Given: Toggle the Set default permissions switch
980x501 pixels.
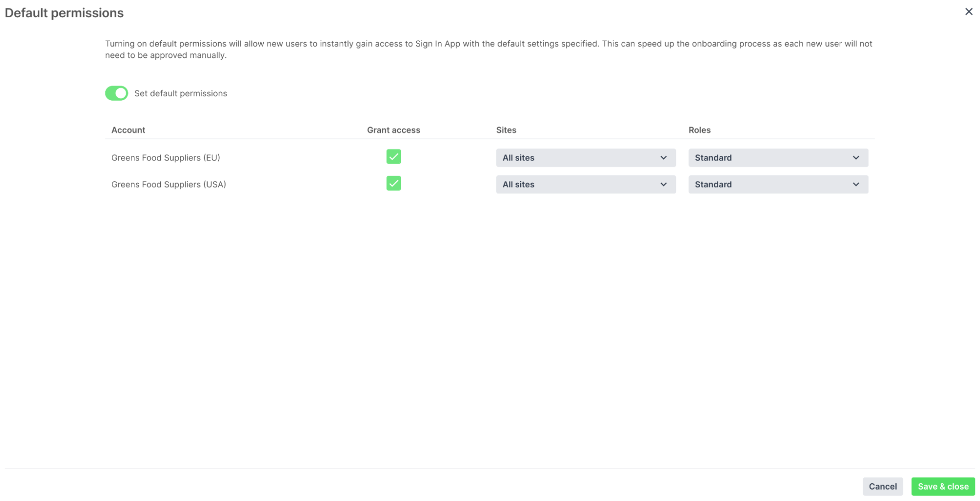Looking at the screenshot, I should pos(116,93).
